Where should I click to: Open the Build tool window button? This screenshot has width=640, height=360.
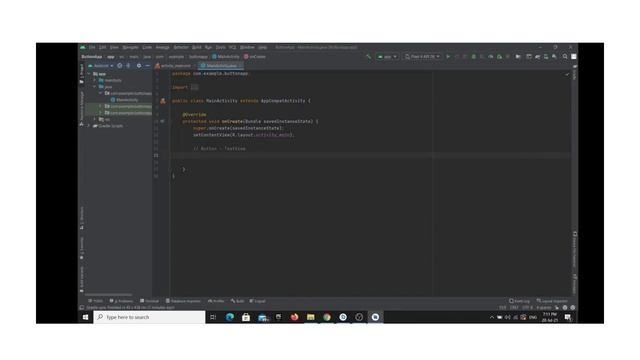pyautogui.click(x=238, y=301)
